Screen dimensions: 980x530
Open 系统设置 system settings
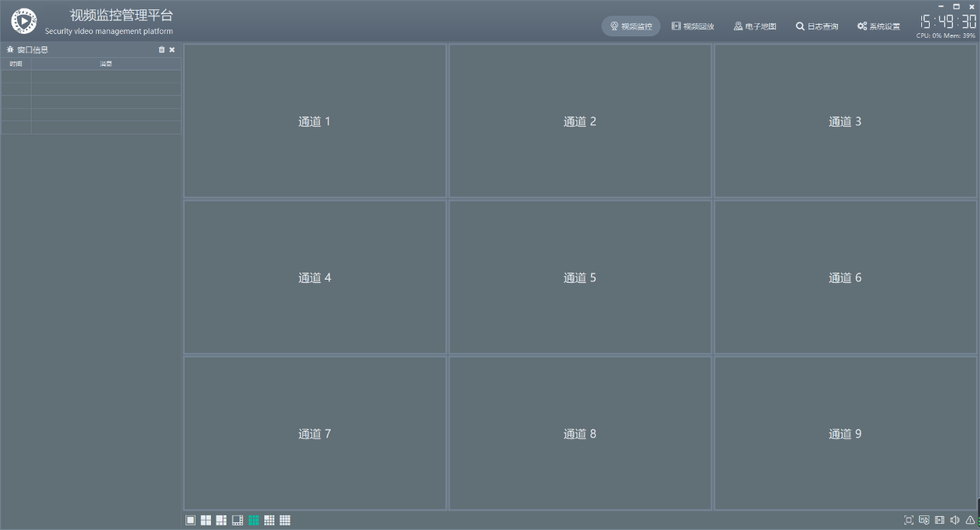pyautogui.click(x=879, y=26)
